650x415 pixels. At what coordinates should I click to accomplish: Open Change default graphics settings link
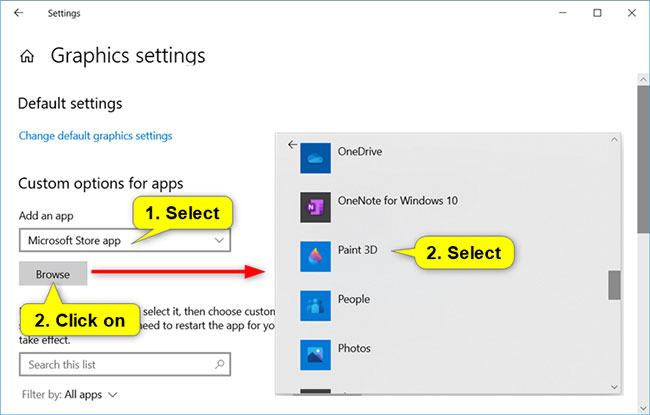point(95,136)
